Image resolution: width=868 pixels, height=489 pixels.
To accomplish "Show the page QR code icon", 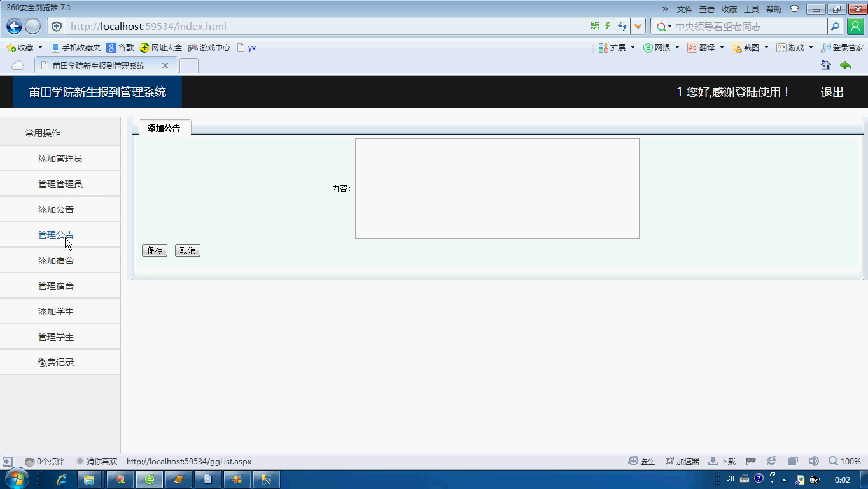I will click(x=595, y=26).
